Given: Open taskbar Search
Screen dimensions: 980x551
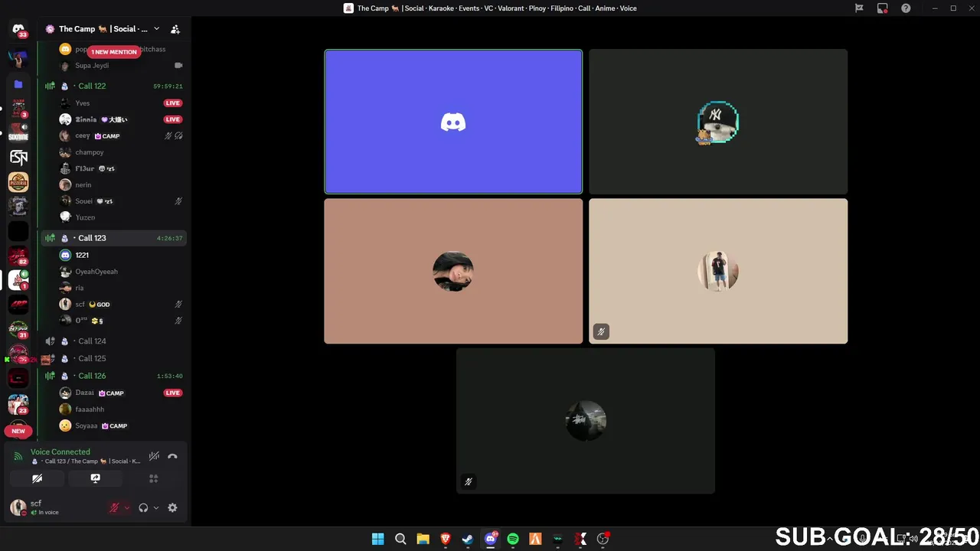Looking at the screenshot, I should [400, 539].
